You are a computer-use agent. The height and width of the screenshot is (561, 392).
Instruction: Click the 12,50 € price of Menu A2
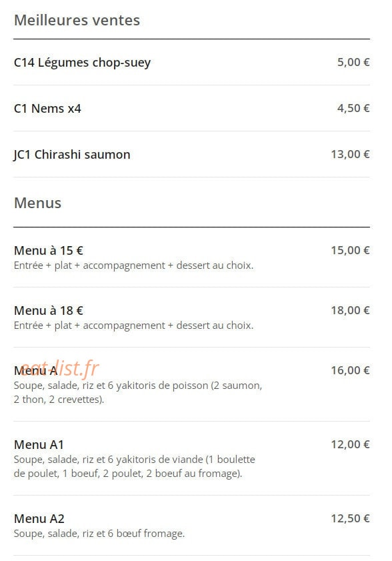(350, 518)
